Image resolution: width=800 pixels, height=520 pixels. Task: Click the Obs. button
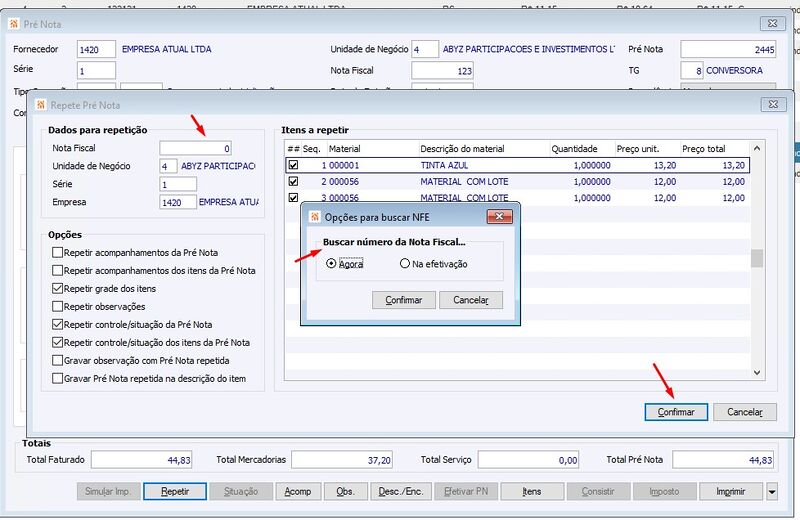pyautogui.click(x=345, y=491)
